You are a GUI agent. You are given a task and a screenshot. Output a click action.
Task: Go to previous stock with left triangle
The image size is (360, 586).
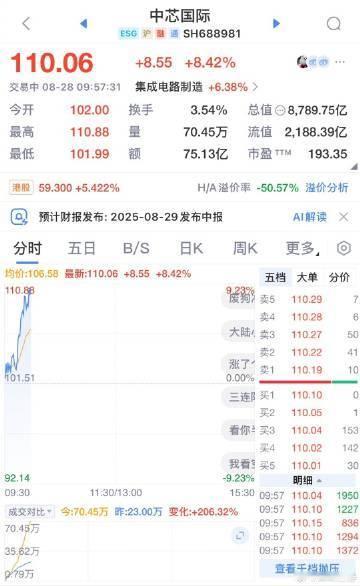pyautogui.click(x=84, y=24)
